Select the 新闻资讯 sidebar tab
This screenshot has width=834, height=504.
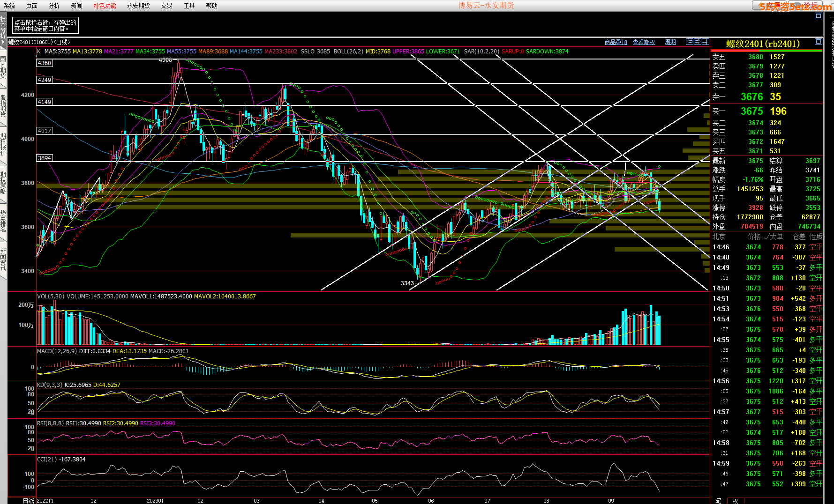[3, 260]
